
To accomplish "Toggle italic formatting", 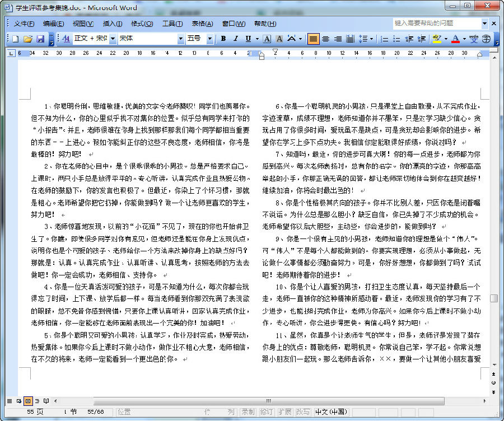I will click(235, 39).
